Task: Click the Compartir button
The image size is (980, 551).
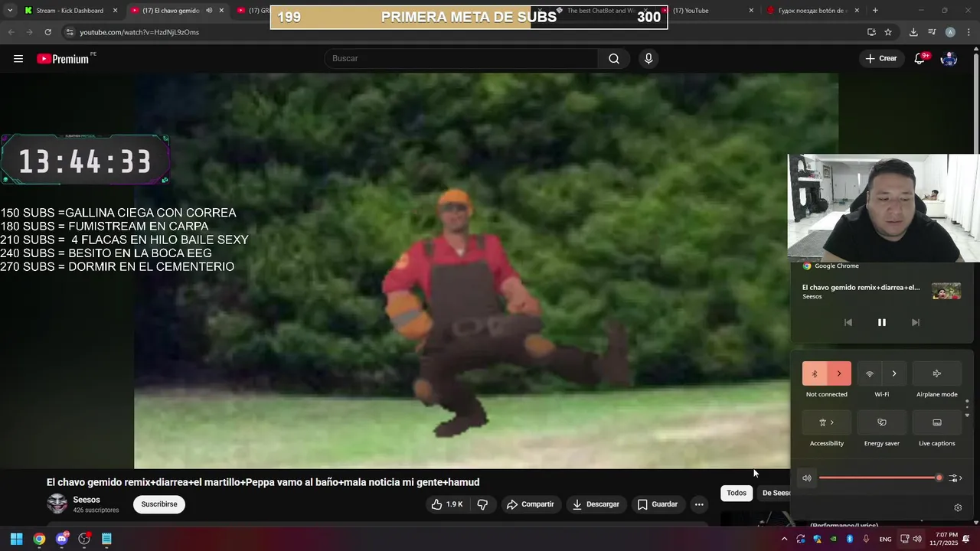Action: coord(531,504)
